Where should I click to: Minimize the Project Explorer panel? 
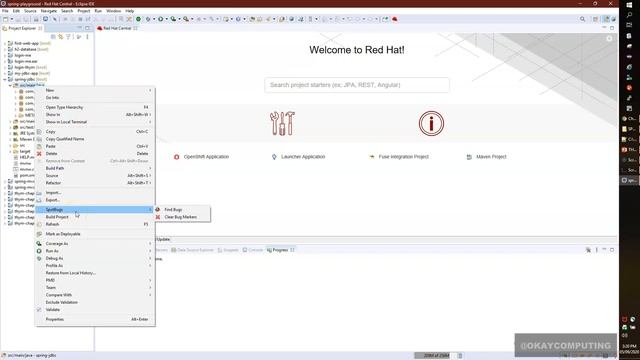tap(80, 28)
